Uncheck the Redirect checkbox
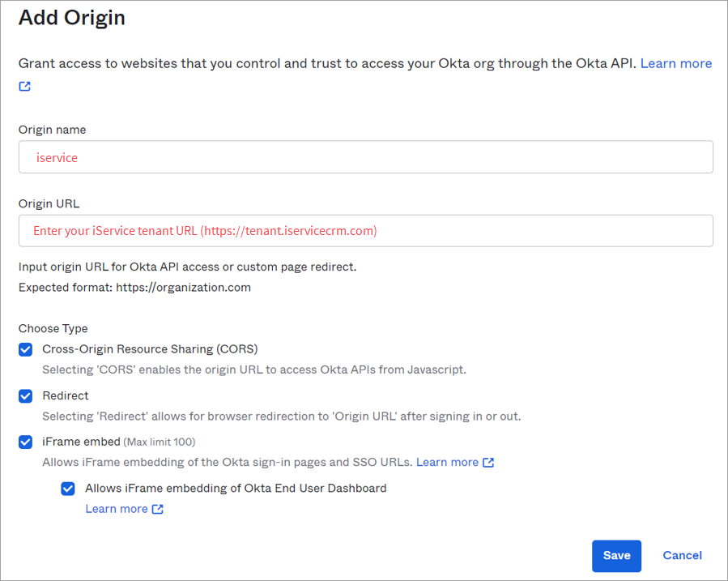The image size is (728, 581). (26, 396)
